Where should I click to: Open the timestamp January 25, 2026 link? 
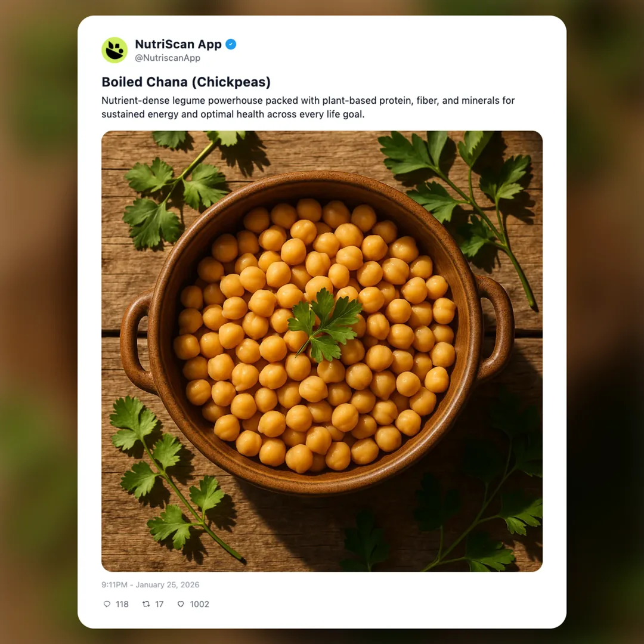[x=150, y=584]
